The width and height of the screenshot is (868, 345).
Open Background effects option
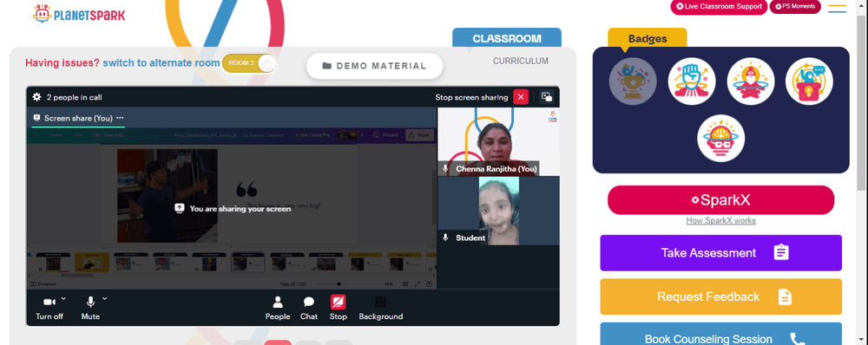381,308
